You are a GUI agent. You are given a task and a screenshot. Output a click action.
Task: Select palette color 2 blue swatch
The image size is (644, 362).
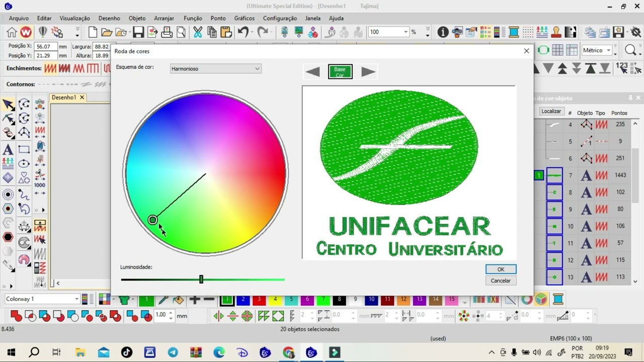[243, 300]
